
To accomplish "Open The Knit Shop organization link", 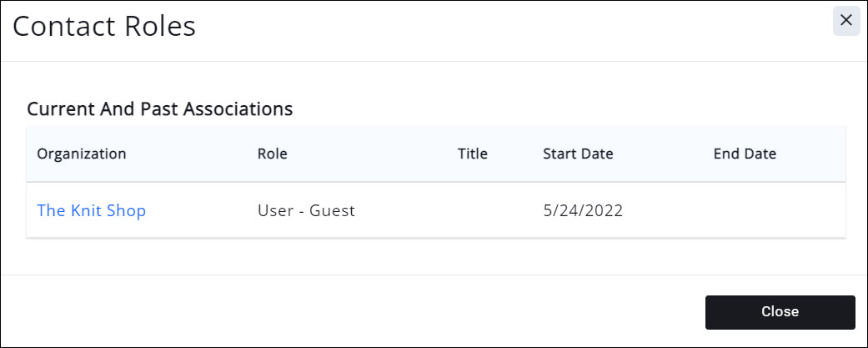I will [92, 211].
